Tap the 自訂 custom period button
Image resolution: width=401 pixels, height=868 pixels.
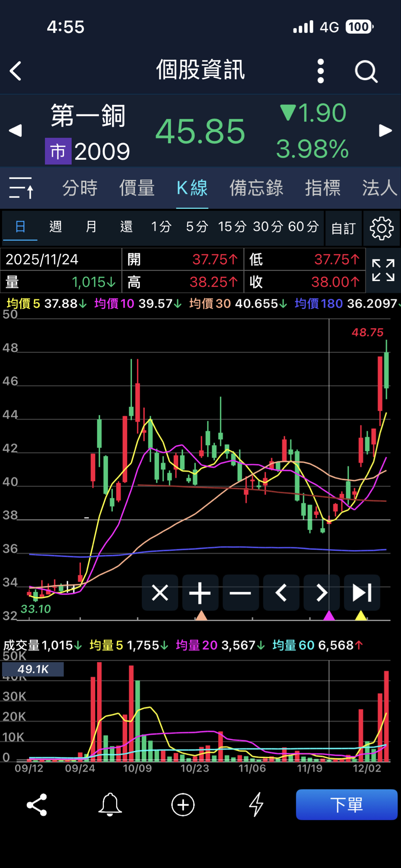click(343, 228)
